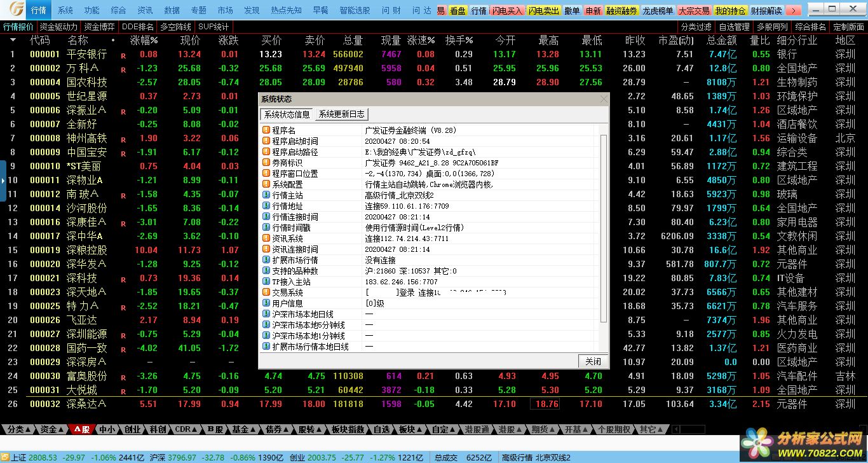Click the 我的持仓 toolbar button

coord(730,11)
